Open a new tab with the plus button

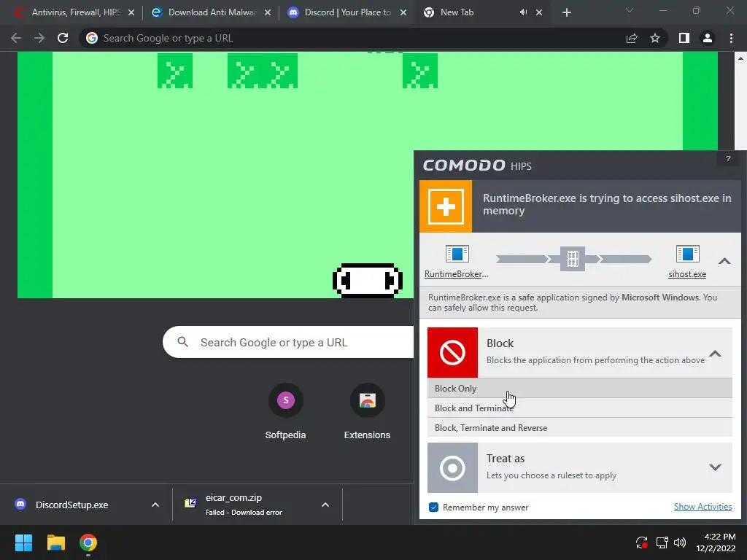[566, 13]
